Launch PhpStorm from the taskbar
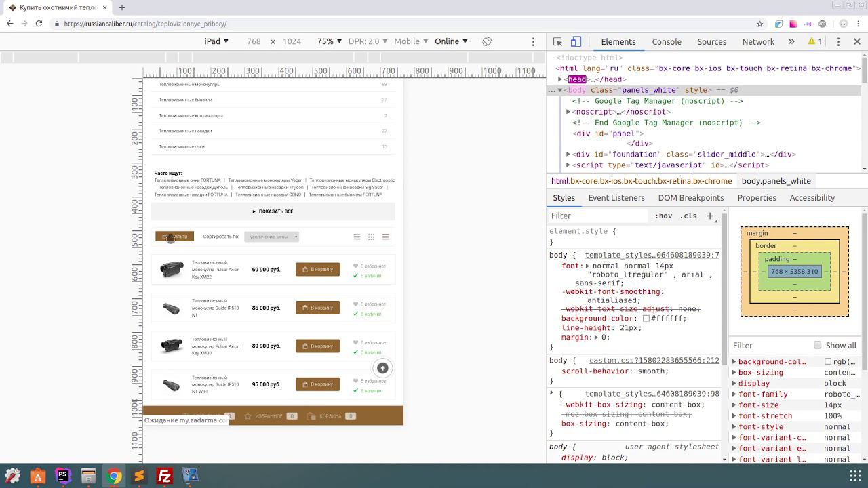868x488 pixels. [x=63, y=476]
